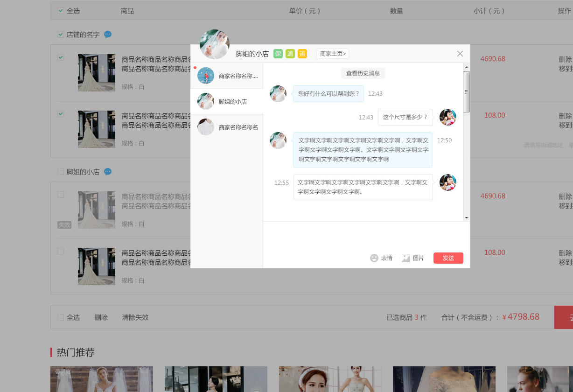The height and width of the screenshot is (392, 573).
Task: Click 删除 in the bottom action bar
Action: pyautogui.click(x=101, y=317)
